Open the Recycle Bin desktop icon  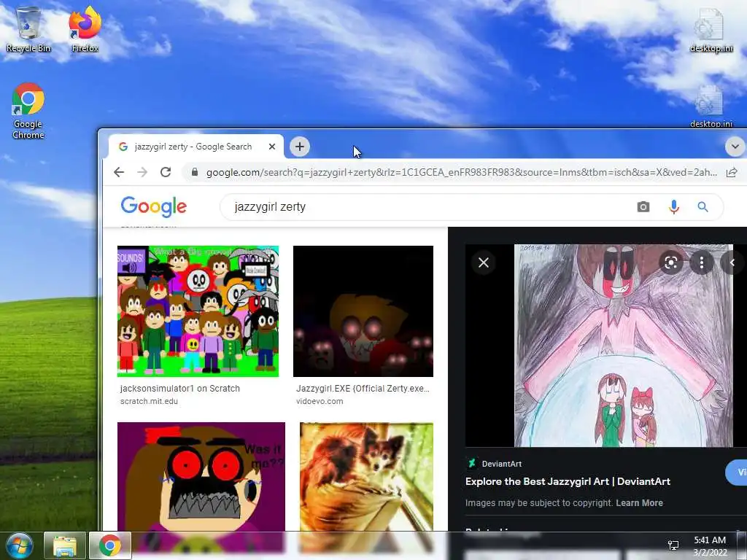(28, 29)
